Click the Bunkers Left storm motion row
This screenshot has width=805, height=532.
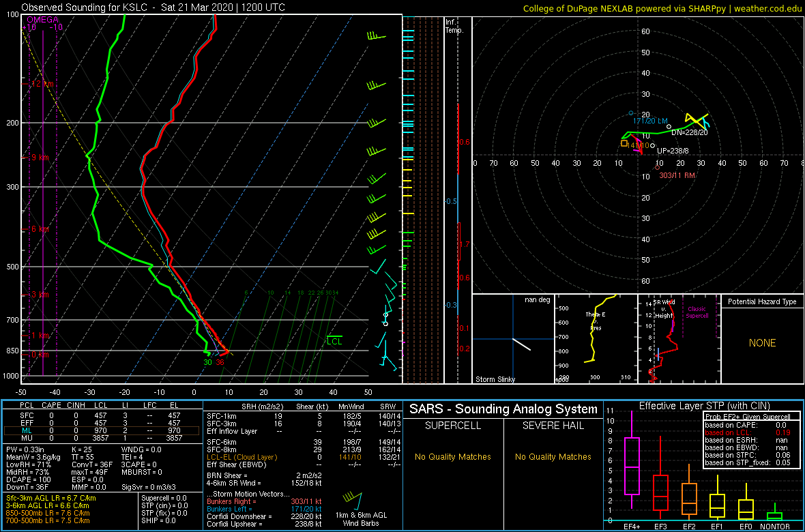265,509
